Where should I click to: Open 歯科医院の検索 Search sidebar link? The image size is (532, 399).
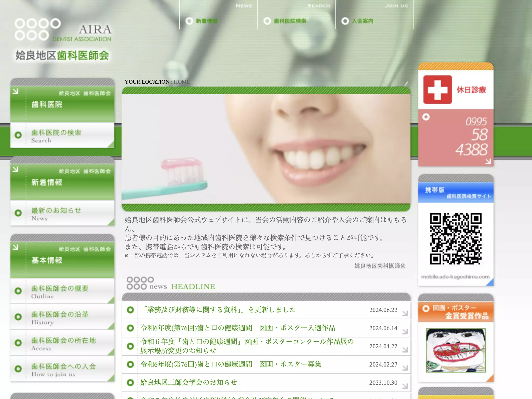[x=62, y=136]
